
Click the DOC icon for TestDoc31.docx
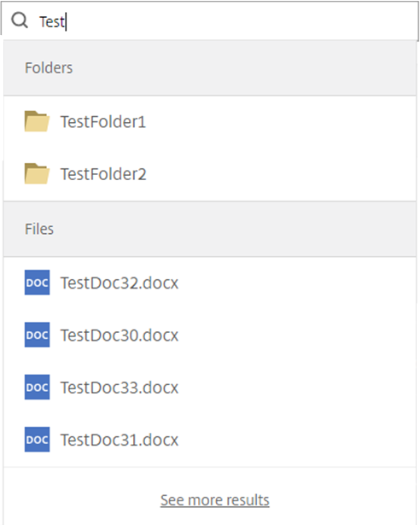[x=38, y=440]
